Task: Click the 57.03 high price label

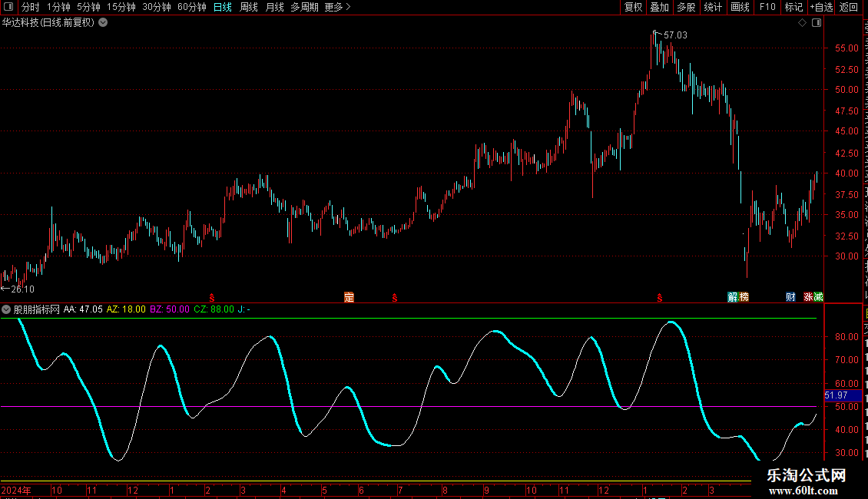Action: (x=675, y=35)
